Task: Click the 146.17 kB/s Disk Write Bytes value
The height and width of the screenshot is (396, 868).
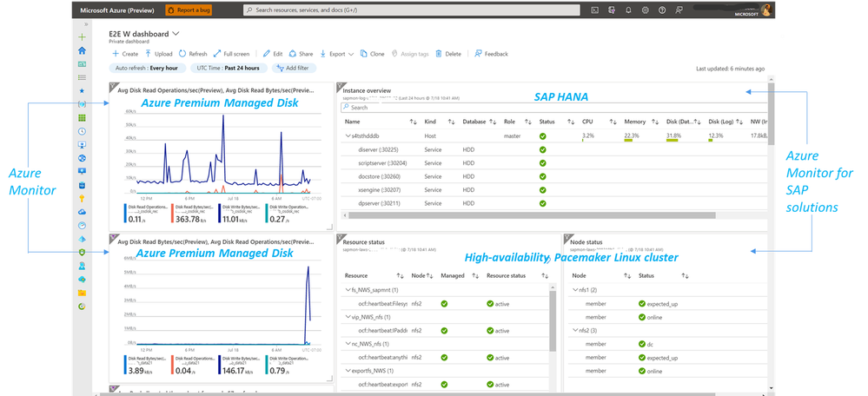Action: click(x=236, y=371)
